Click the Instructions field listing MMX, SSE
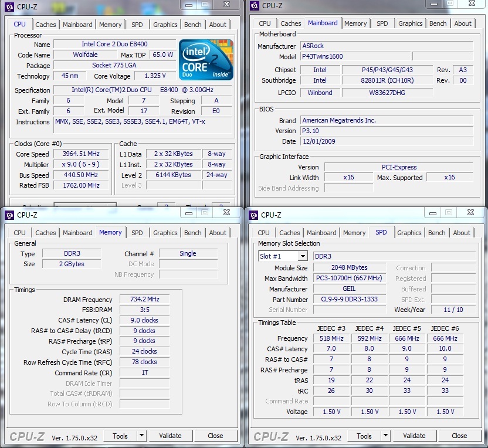The image size is (488, 448). 143,125
